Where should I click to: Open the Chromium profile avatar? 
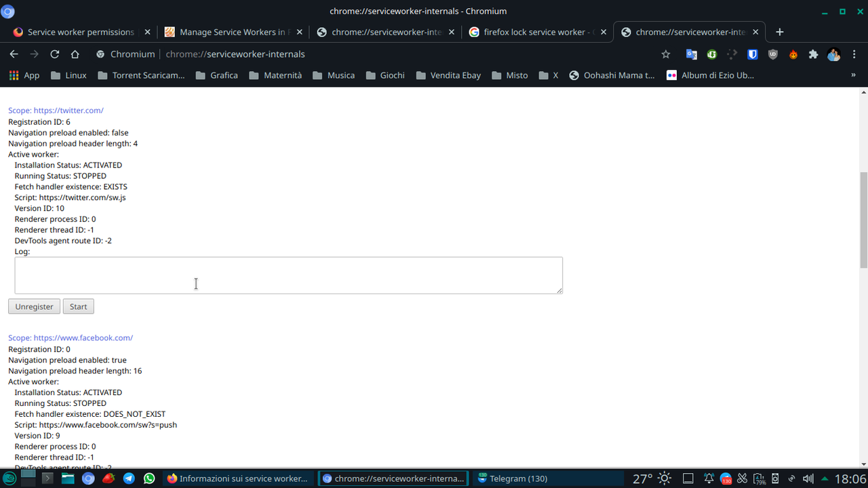pyautogui.click(x=834, y=54)
